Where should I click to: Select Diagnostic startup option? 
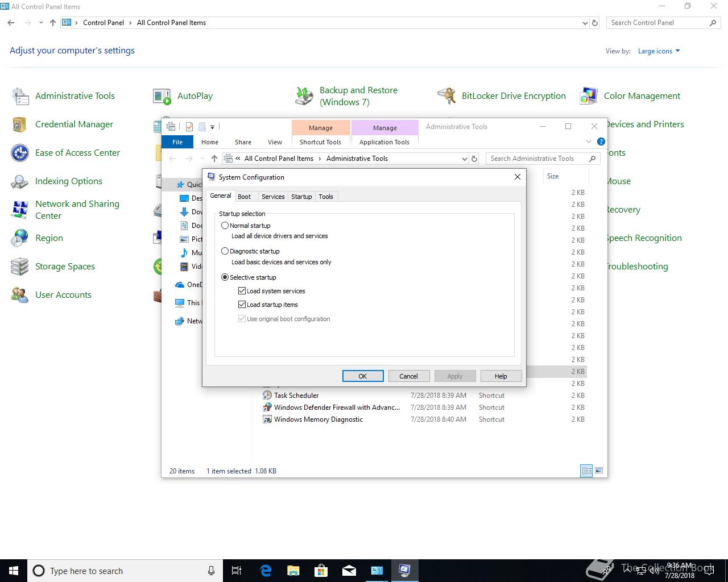[x=250, y=251]
